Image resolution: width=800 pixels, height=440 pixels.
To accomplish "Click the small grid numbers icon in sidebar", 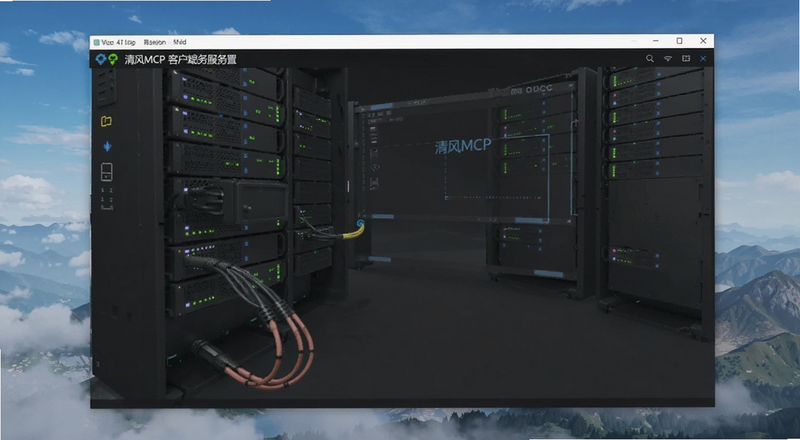I will [x=107, y=199].
